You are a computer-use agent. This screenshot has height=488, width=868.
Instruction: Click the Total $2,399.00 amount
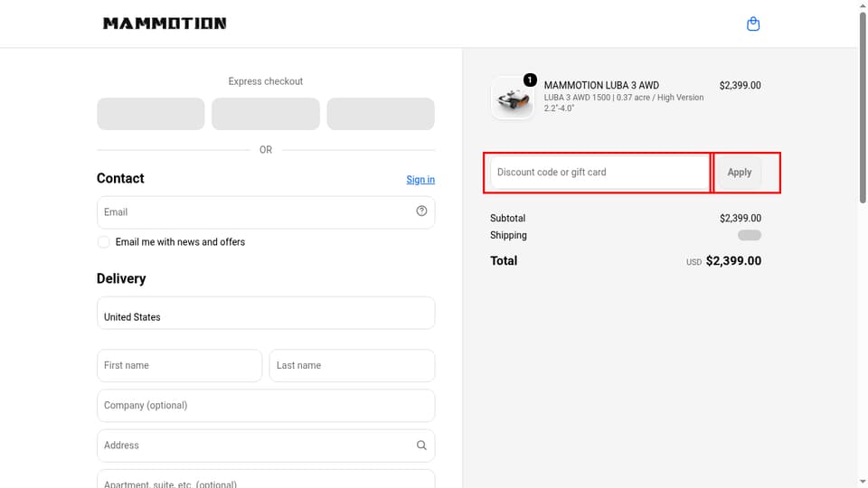point(733,260)
